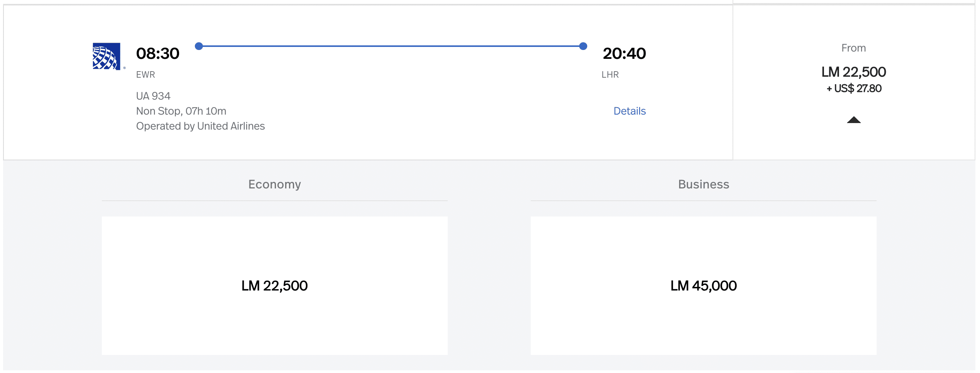Click the 08:30 departure time
980x373 pixels.
pyautogui.click(x=158, y=53)
